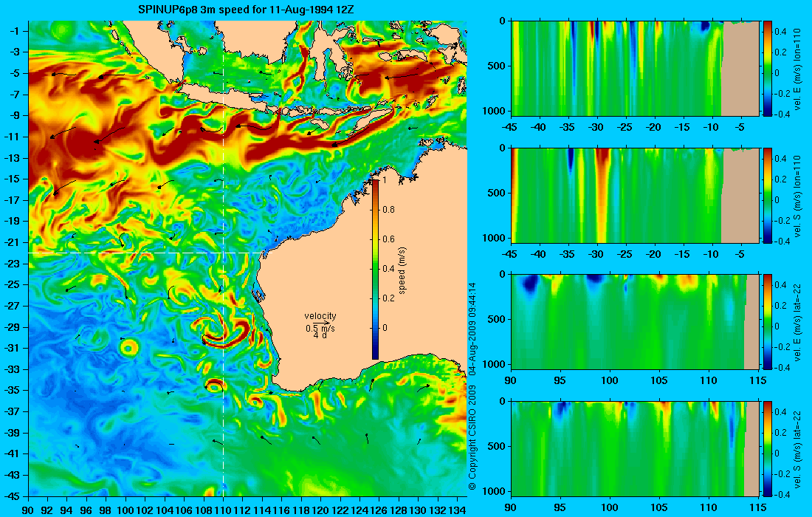Click latitude tick '-1' on the main map's left axis
This screenshot has height=517, width=812.
[x=16, y=31]
